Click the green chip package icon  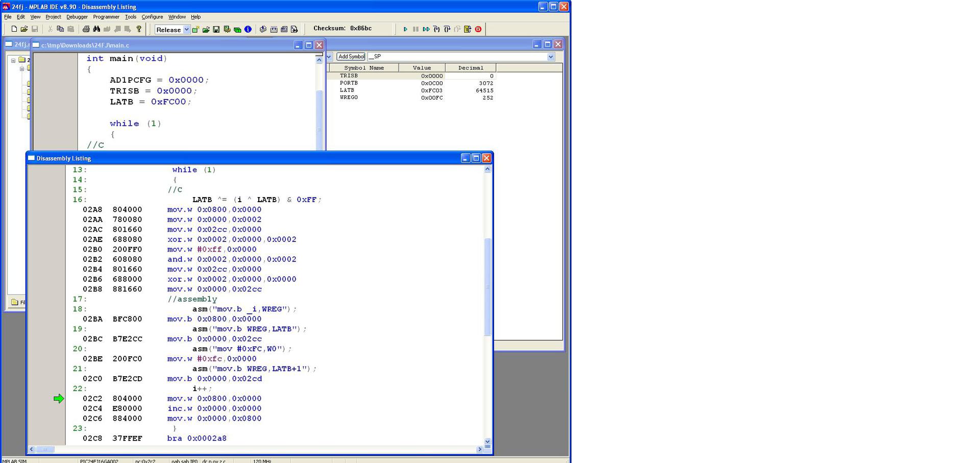pos(237,30)
